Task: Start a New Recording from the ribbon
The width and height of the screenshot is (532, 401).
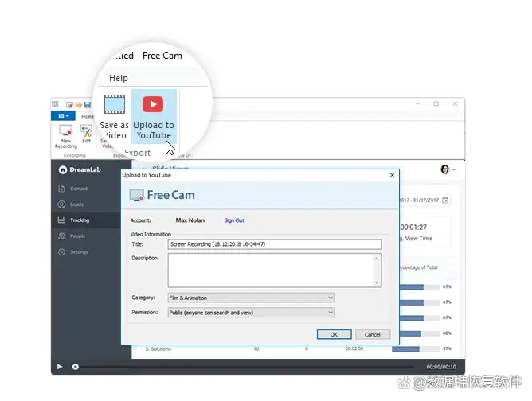Action: [x=66, y=136]
